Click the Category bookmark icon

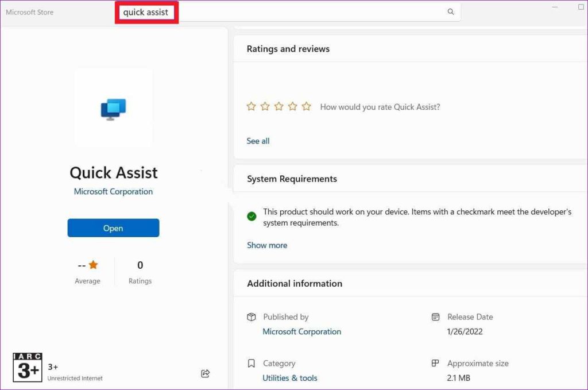(x=252, y=364)
